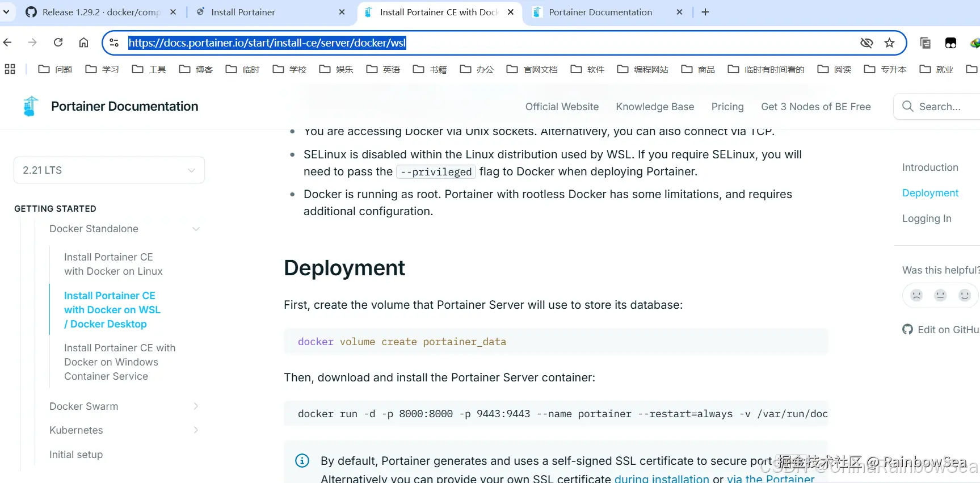This screenshot has height=483, width=980.
Task: Open the 书籍 bookmark folder
Action: (x=430, y=69)
